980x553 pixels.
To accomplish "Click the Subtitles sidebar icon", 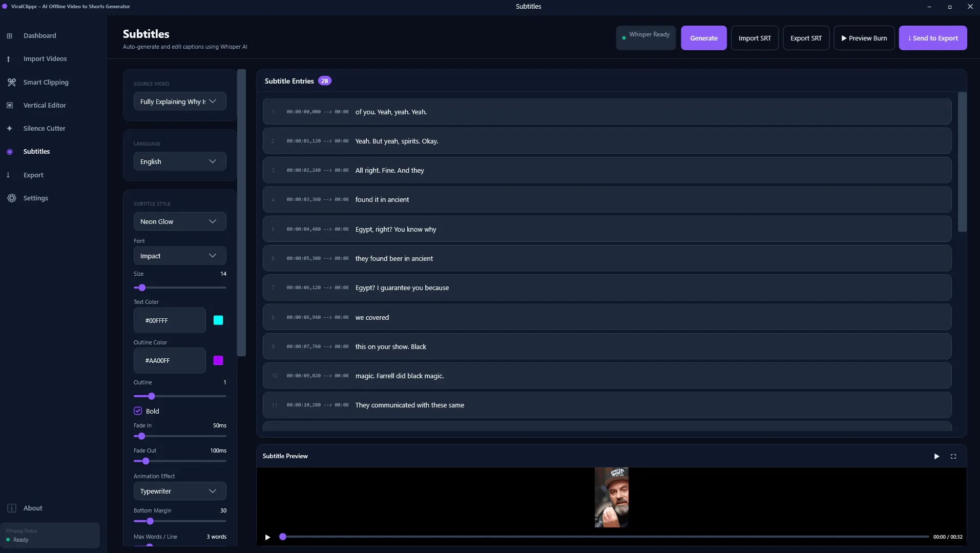I will 10,152.
